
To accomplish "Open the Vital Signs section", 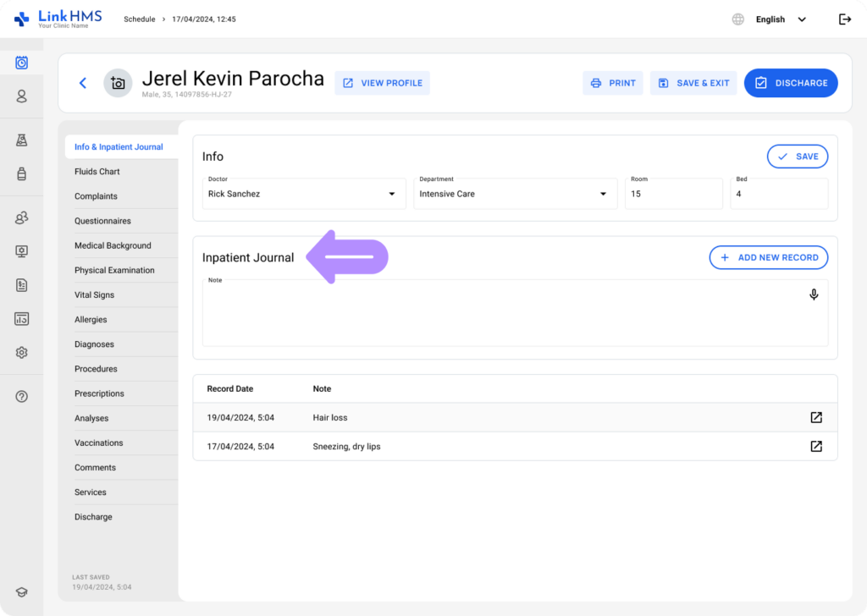I will 94,295.
